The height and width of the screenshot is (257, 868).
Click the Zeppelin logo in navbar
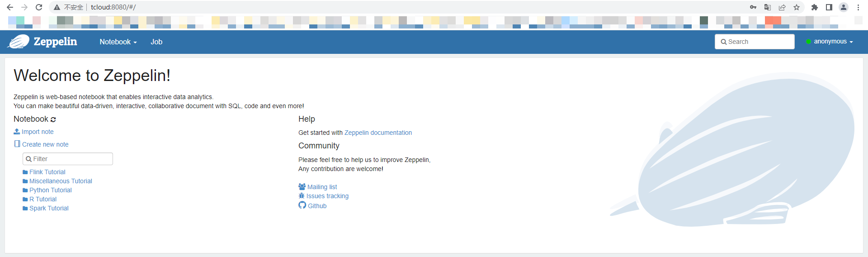(42, 42)
